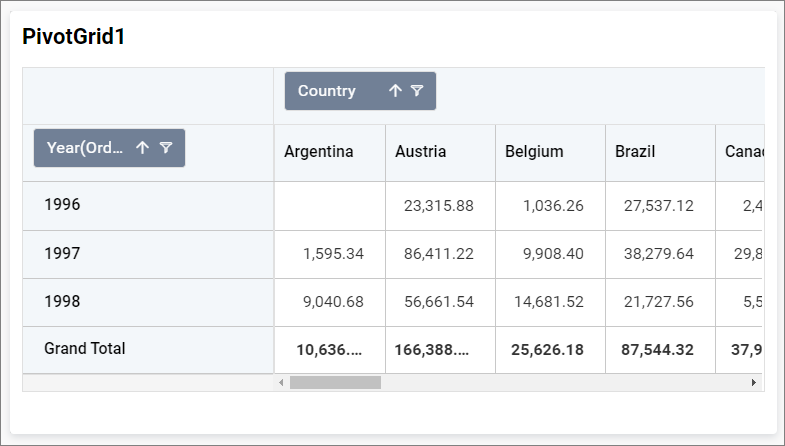785x446 pixels.
Task: Click the 1996 row header
Action: (x=62, y=205)
